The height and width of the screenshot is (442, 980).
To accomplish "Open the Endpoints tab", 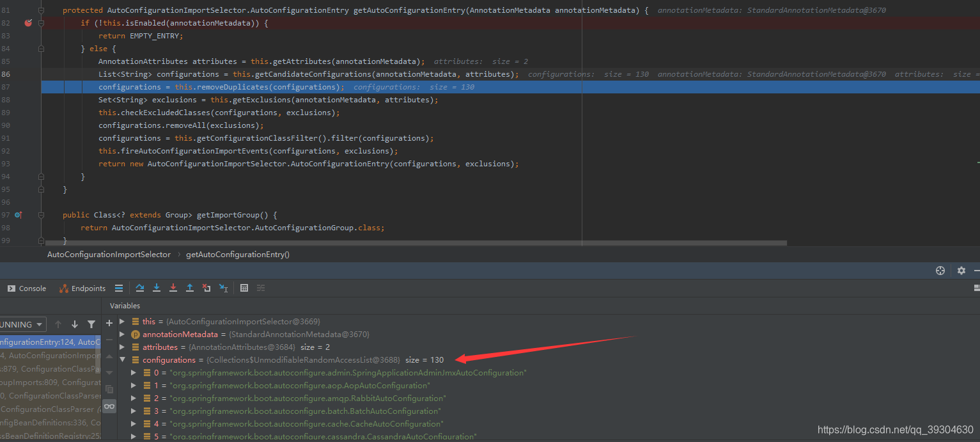I will [82, 288].
